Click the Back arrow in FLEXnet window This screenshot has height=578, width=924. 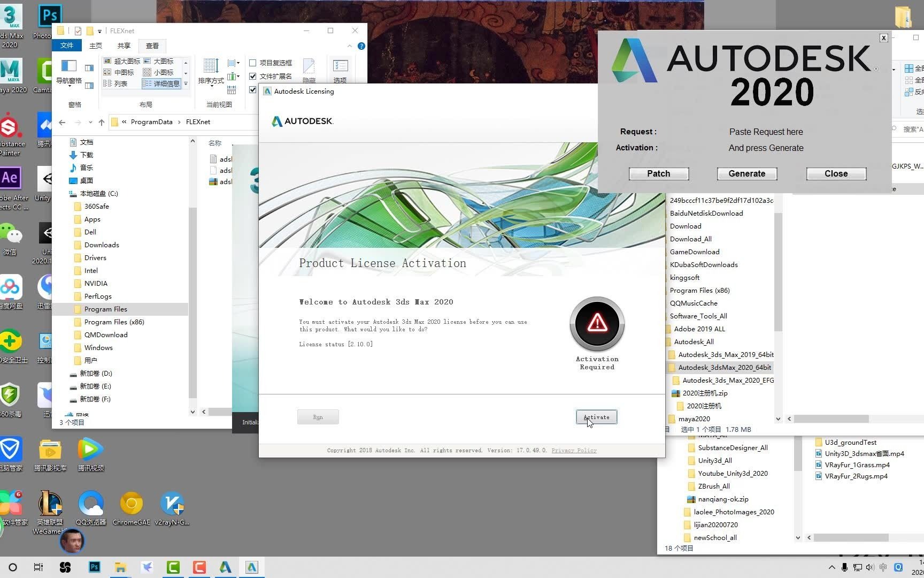click(62, 122)
